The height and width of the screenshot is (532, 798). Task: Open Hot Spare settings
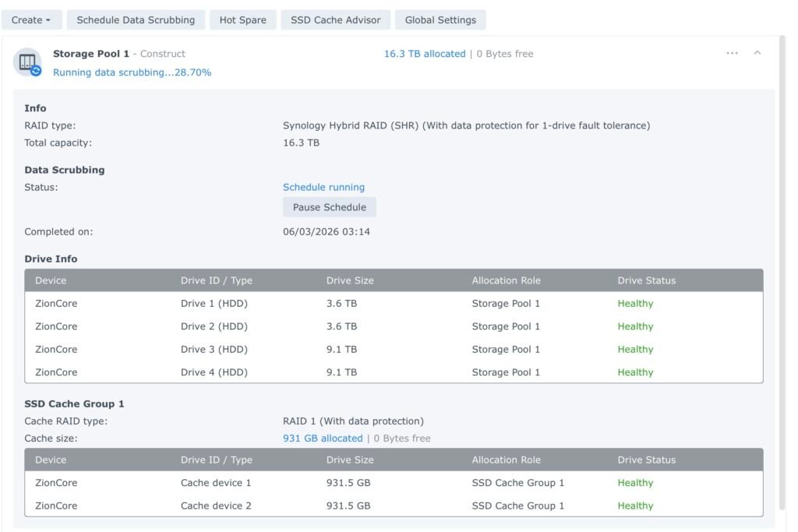click(243, 19)
